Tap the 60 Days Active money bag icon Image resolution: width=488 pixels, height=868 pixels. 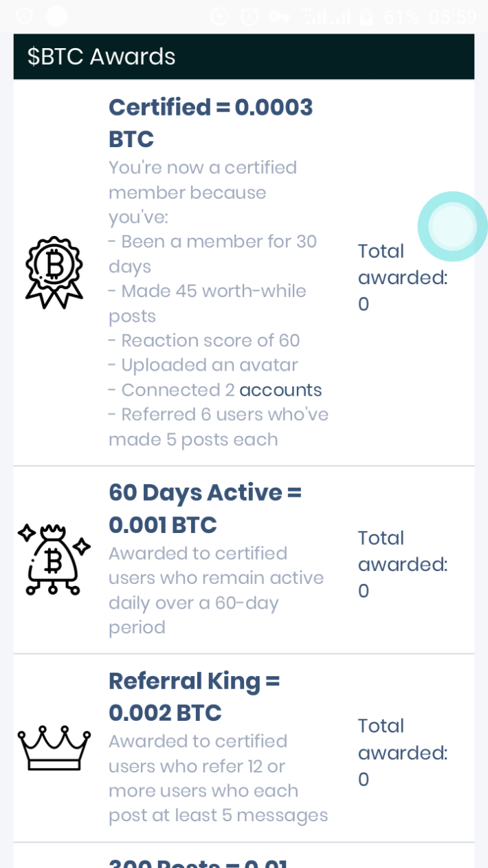click(54, 560)
